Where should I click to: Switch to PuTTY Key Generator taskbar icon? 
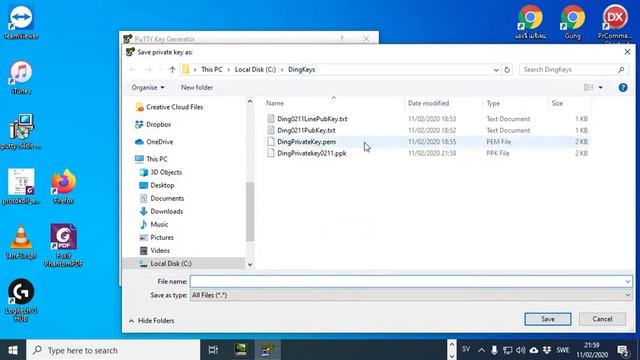pyautogui.click(x=268, y=350)
